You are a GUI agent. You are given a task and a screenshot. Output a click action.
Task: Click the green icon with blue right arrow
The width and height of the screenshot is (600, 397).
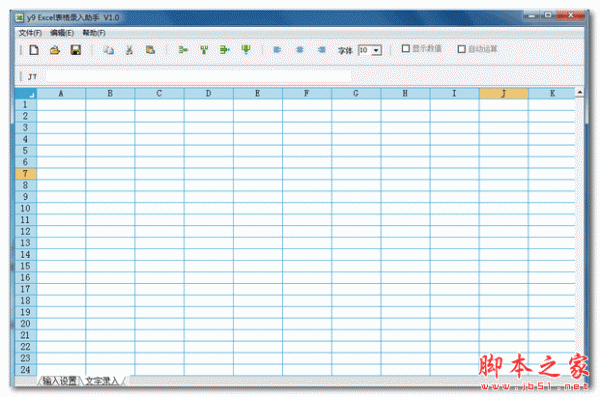[x=225, y=49]
